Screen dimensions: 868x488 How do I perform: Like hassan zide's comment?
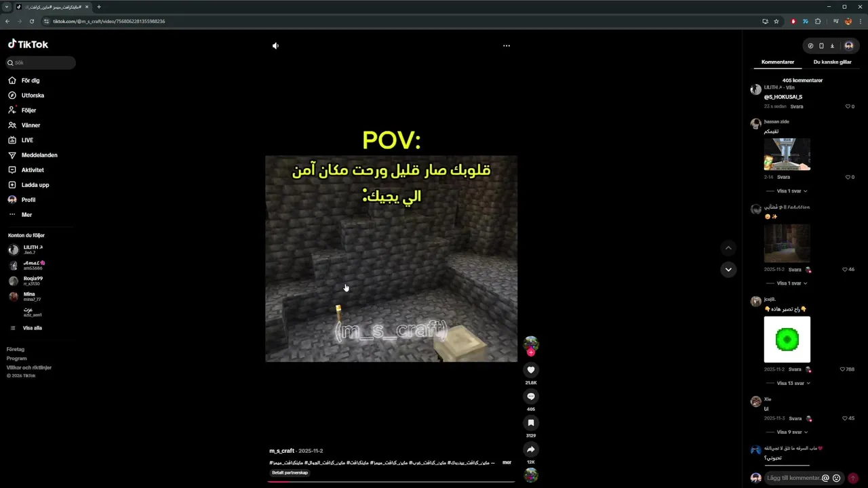click(848, 177)
